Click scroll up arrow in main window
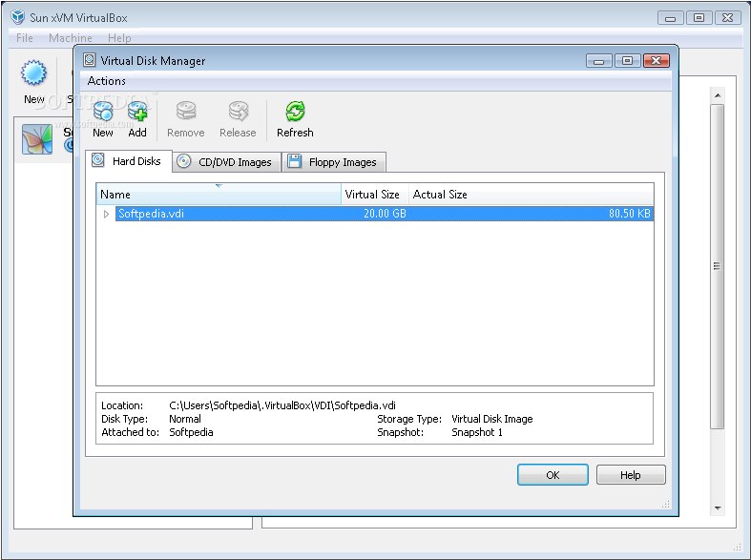Screen dimensions: 751x560 (718, 95)
